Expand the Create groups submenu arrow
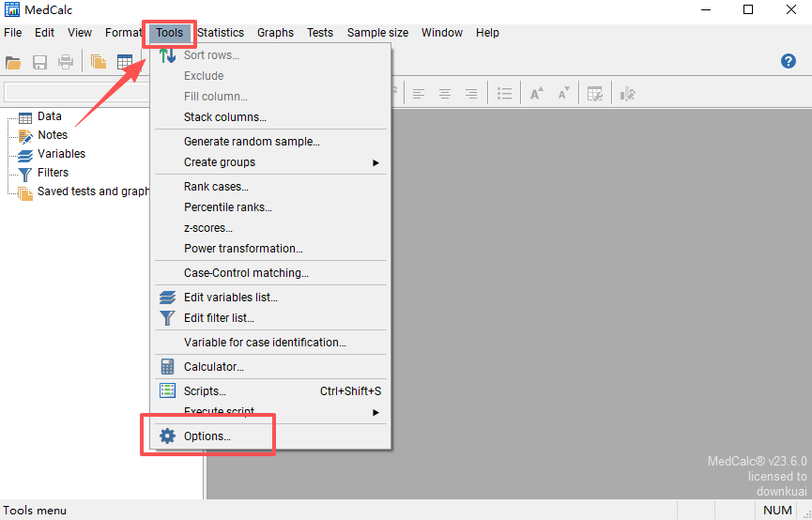The width and height of the screenshot is (812, 520). pyautogui.click(x=376, y=162)
